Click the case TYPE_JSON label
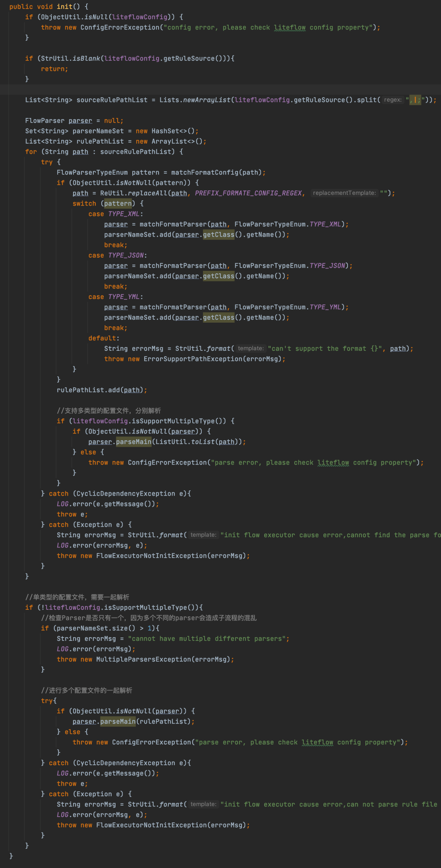 pyautogui.click(x=118, y=255)
